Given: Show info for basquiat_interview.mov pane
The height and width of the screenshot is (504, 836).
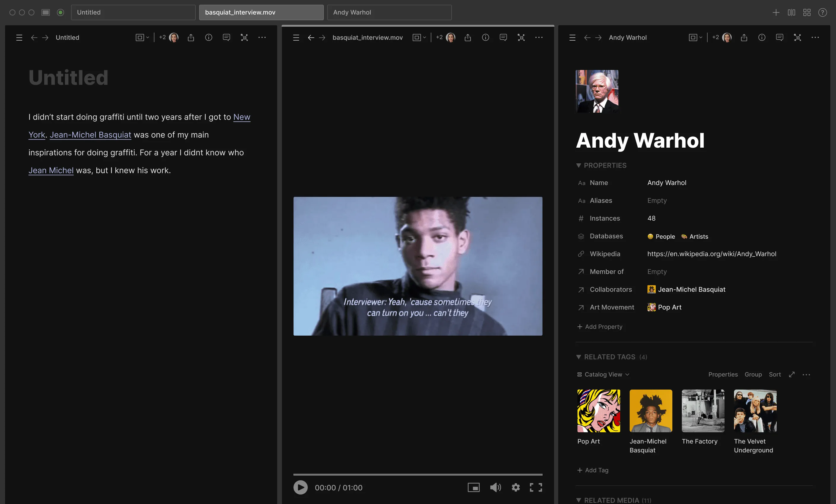Looking at the screenshot, I should pyautogui.click(x=486, y=38).
